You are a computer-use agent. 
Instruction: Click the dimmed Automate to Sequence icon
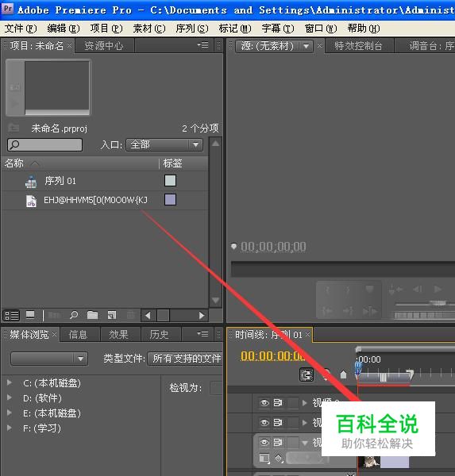tap(54, 316)
